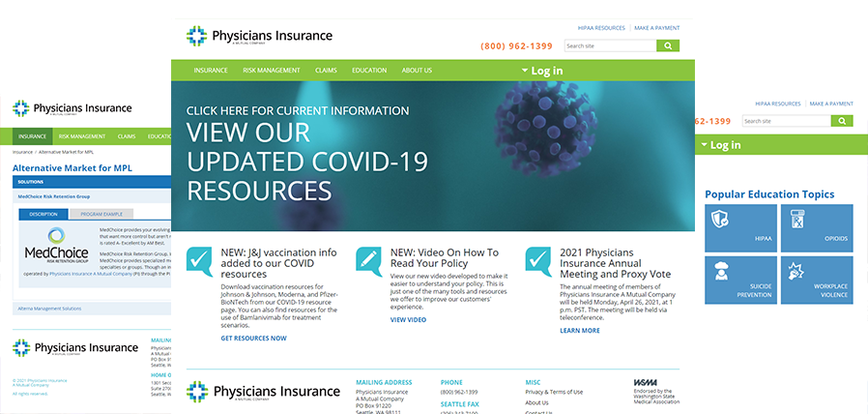The image size is (868, 414).
Task: Click the Physicians Insurance logo in left page header
Action: [x=72, y=108]
